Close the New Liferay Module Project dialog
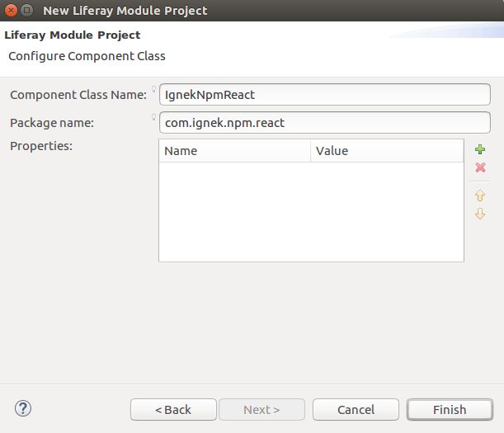The width and height of the screenshot is (504, 433). point(11,10)
